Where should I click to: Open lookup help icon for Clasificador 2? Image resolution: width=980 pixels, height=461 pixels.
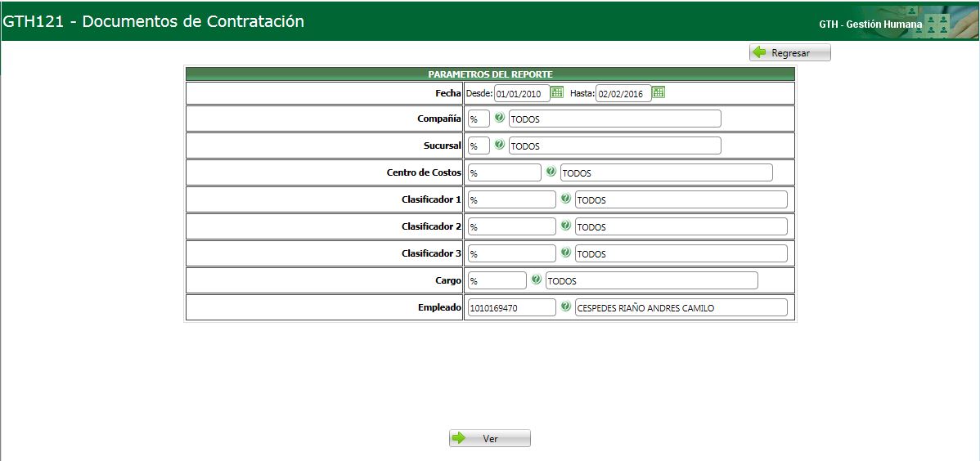click(565, 225)
